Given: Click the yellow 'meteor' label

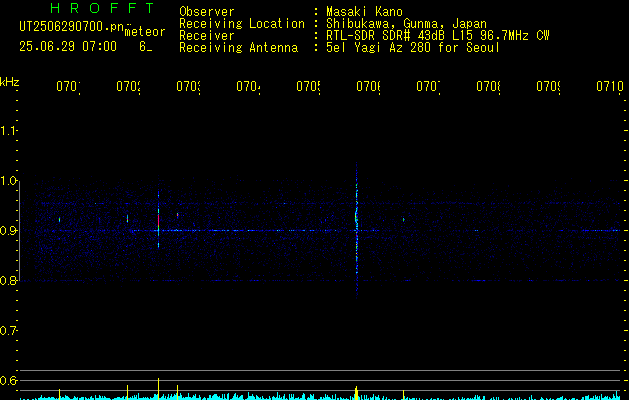Looking at the screenshot, I should 145,32.
